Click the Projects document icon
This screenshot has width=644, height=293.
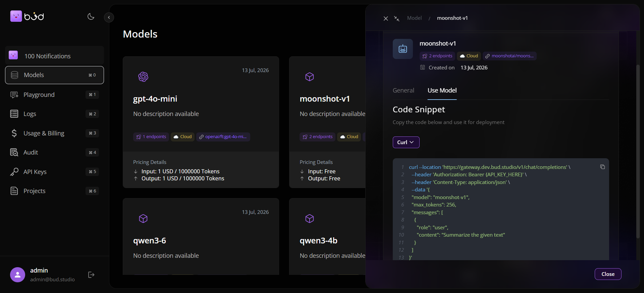tap(14, 191)
